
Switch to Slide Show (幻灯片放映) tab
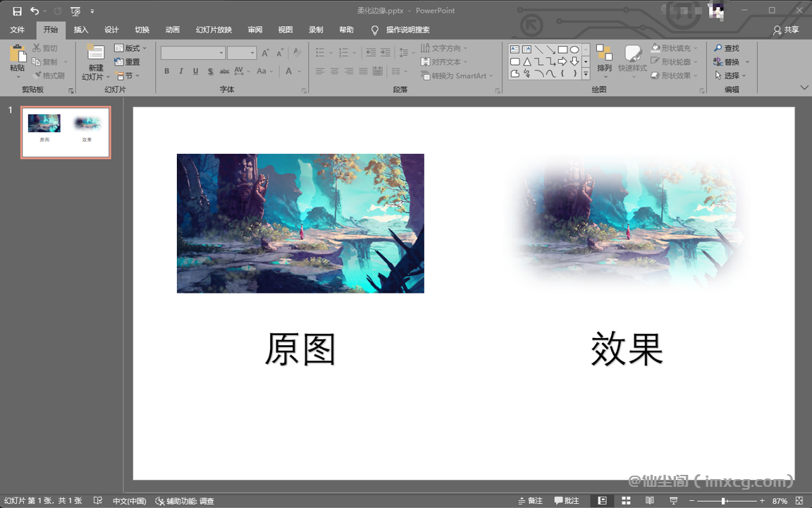(214, 30)
